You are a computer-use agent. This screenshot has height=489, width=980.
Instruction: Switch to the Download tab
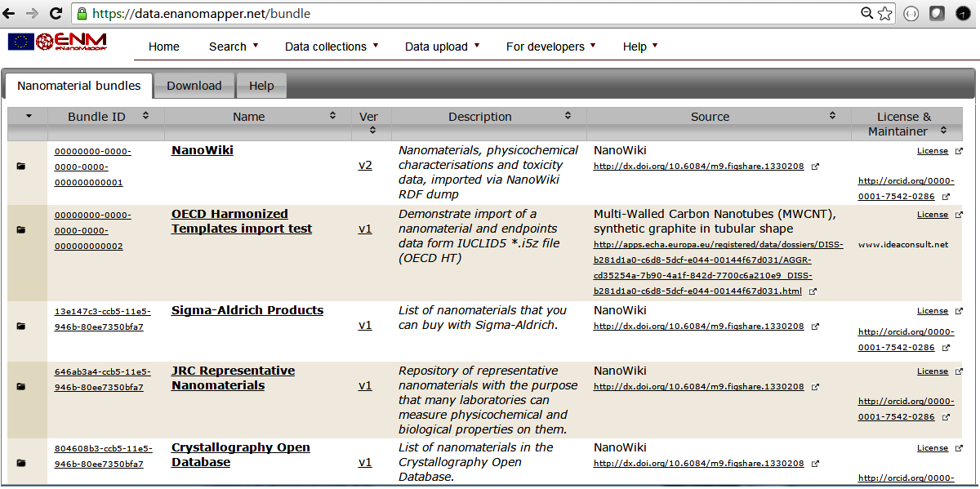[194, 86]
